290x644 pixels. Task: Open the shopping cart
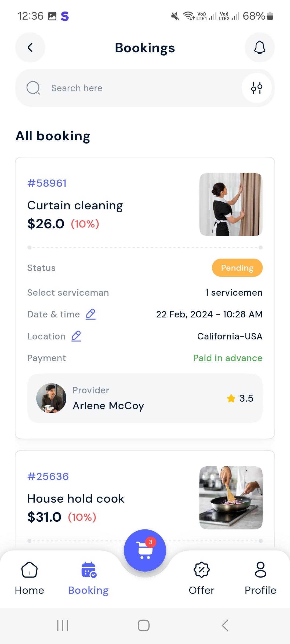pyautogui.click(x=145, y=550)
